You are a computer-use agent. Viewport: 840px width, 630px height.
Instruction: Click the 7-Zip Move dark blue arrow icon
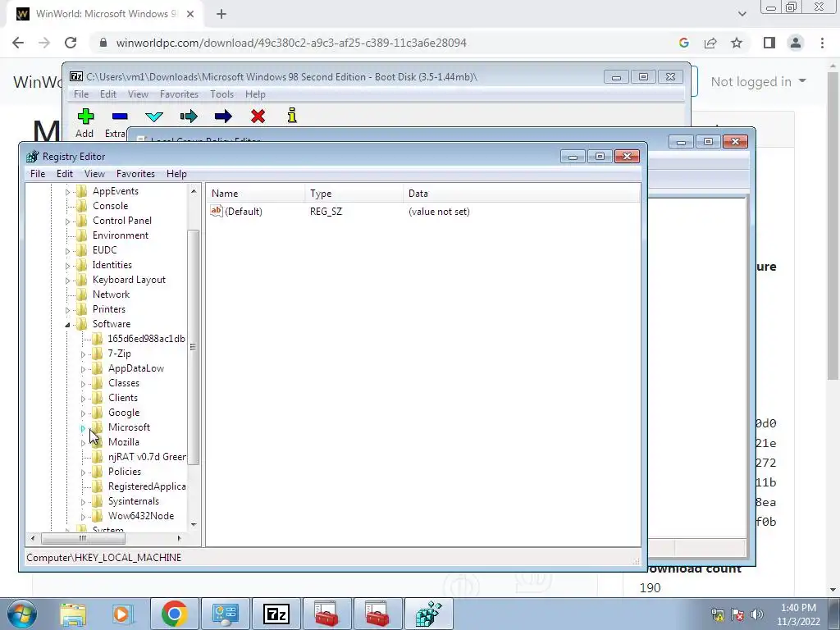point(223,116)
